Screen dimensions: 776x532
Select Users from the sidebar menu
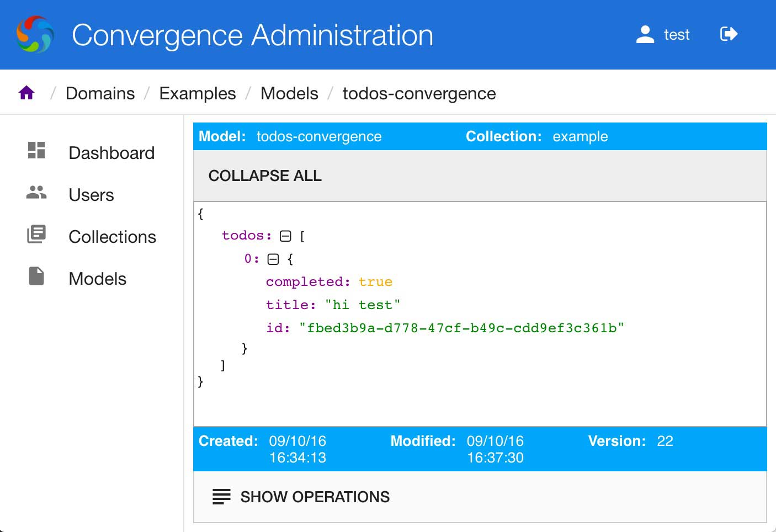tap(91, 194)
